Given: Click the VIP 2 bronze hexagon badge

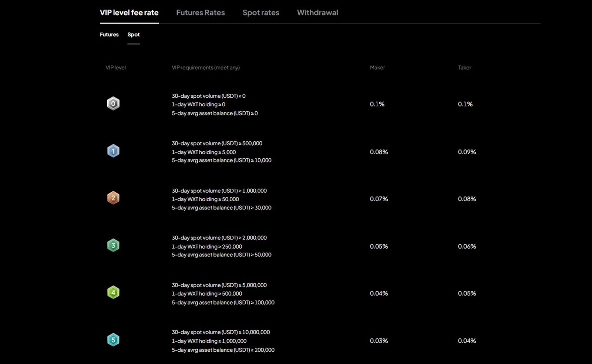Looking at the screenshot, I should click(113, 198).
